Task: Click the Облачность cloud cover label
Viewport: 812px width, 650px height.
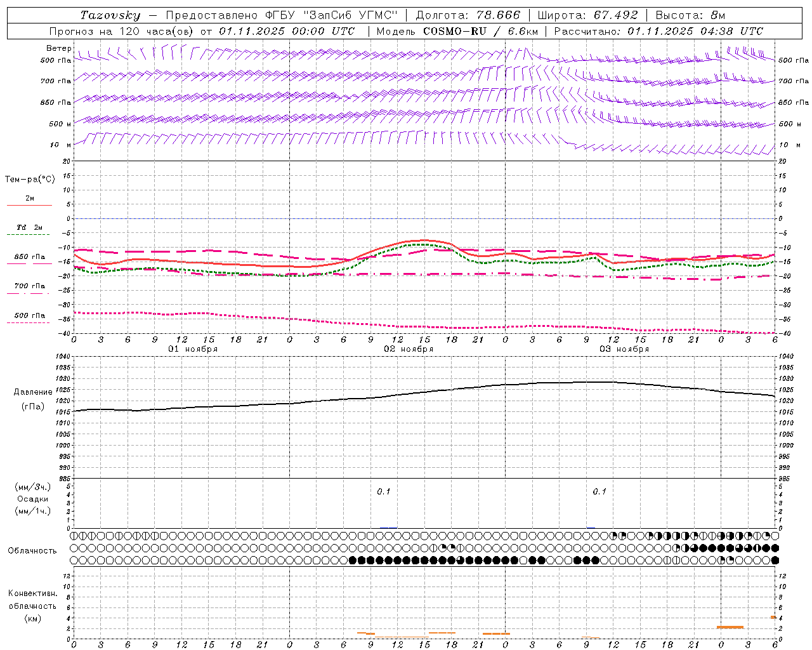Action: point(32,550)
